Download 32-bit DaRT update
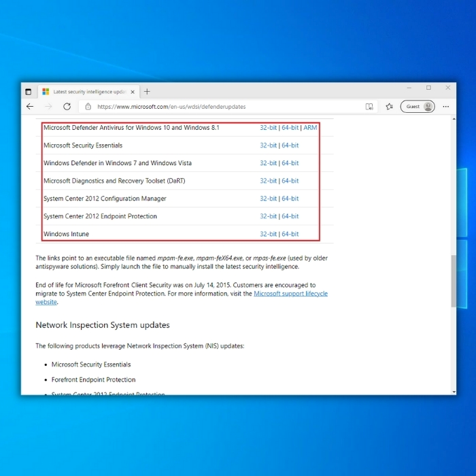The image size is (476, 476). point(268,181)
